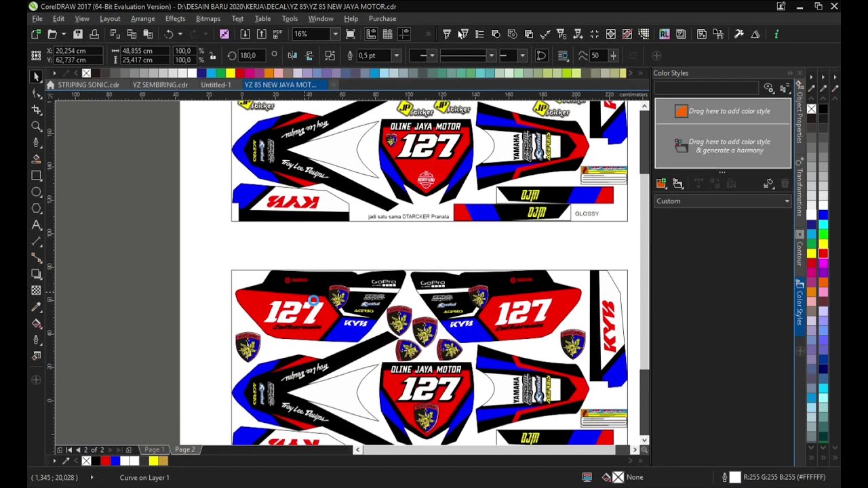The width and height of the screenshot is (868, 488).
Task: Click the Welcome screen home icon
Action: 50,85
